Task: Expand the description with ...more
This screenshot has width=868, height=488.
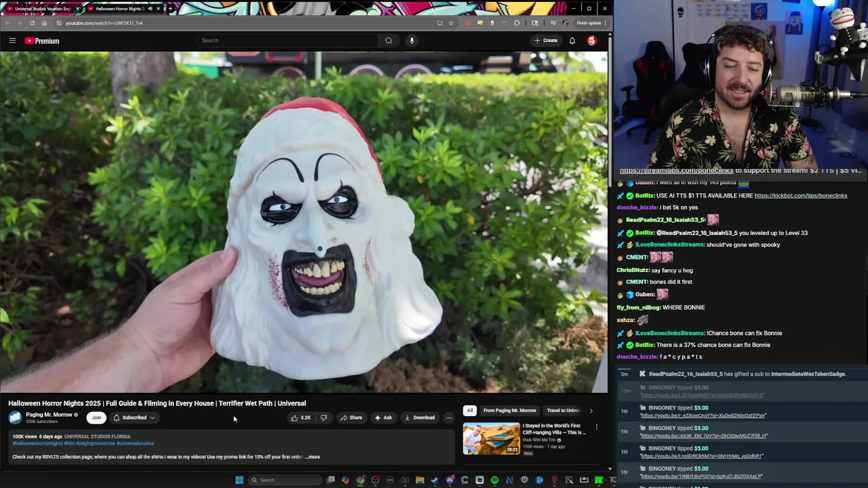Action: point(312,457)
